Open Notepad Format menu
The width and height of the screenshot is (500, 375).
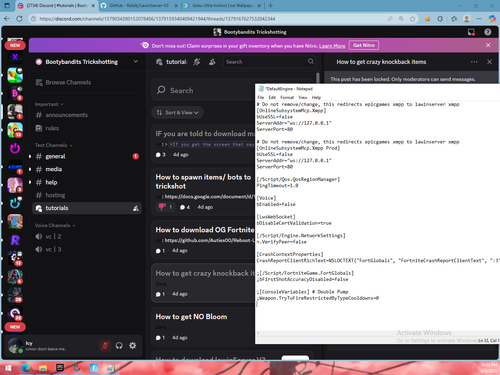(287, 97)
